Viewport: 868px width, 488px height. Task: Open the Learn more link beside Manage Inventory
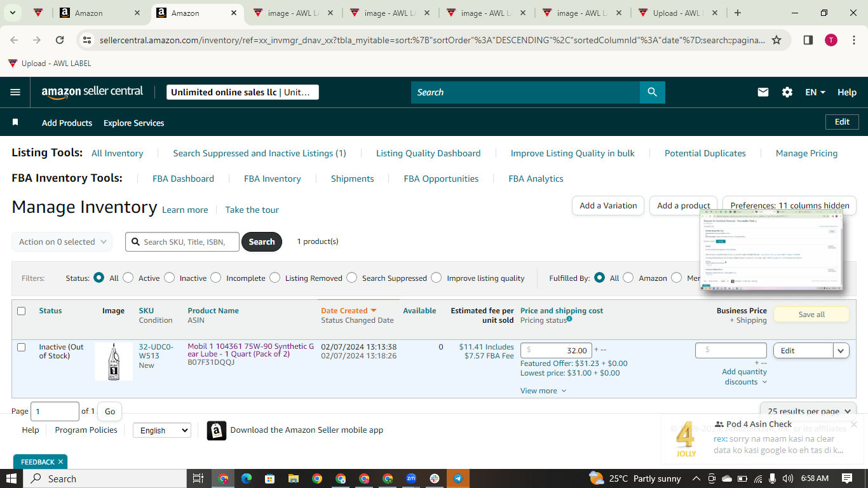point(185,210)
